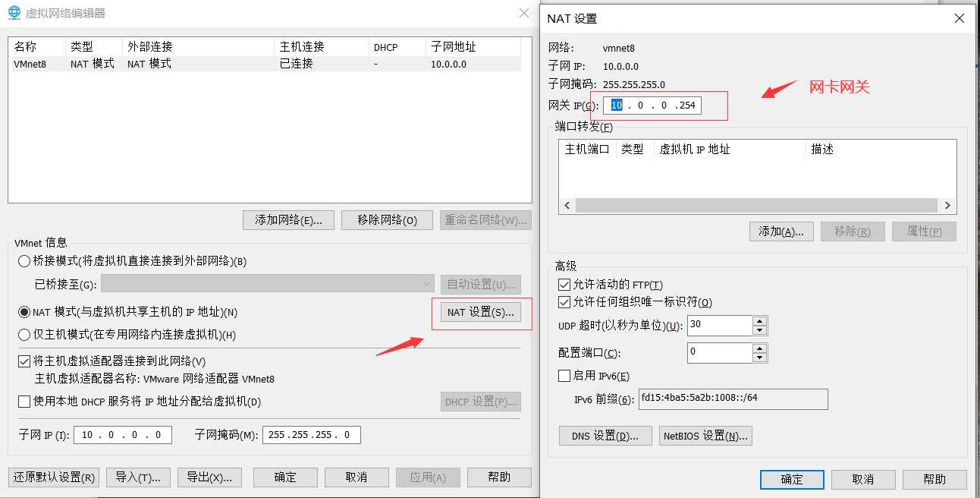980x498 pixels.
Task: Select the NAT 模式 radio button
Action: [24, 312]
